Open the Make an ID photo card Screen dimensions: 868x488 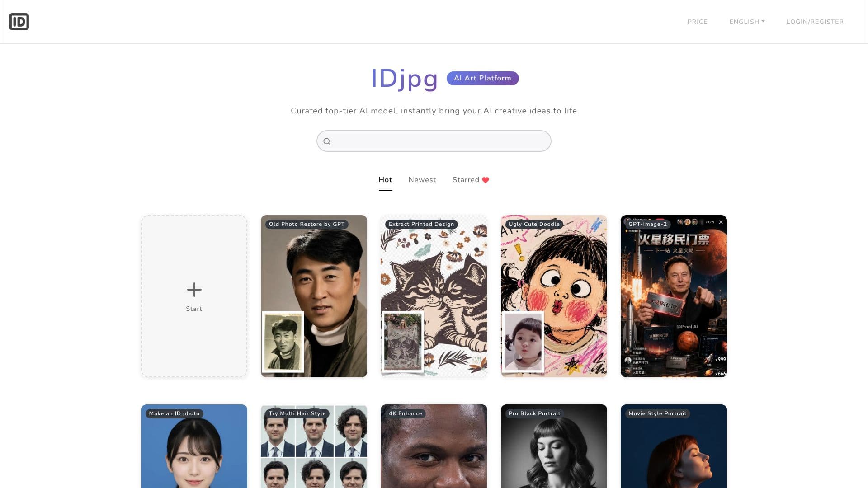pos(194,446)
